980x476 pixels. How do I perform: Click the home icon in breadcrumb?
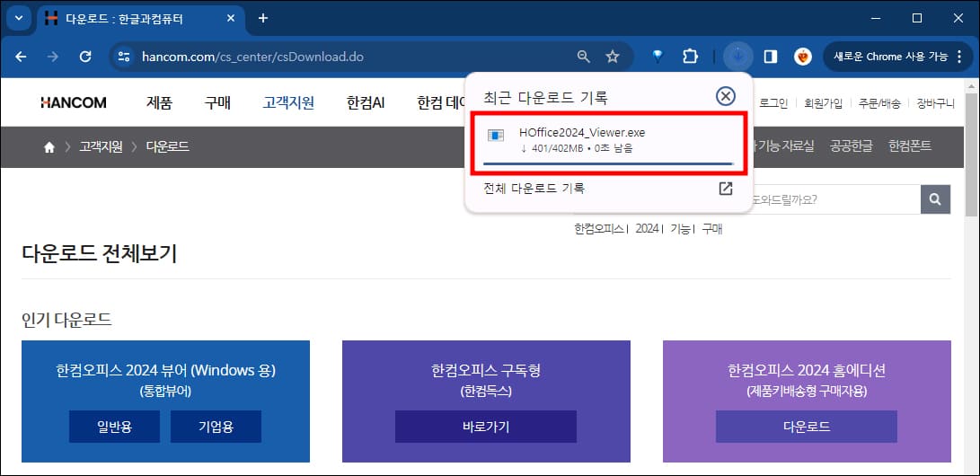[x=49, y=147]
